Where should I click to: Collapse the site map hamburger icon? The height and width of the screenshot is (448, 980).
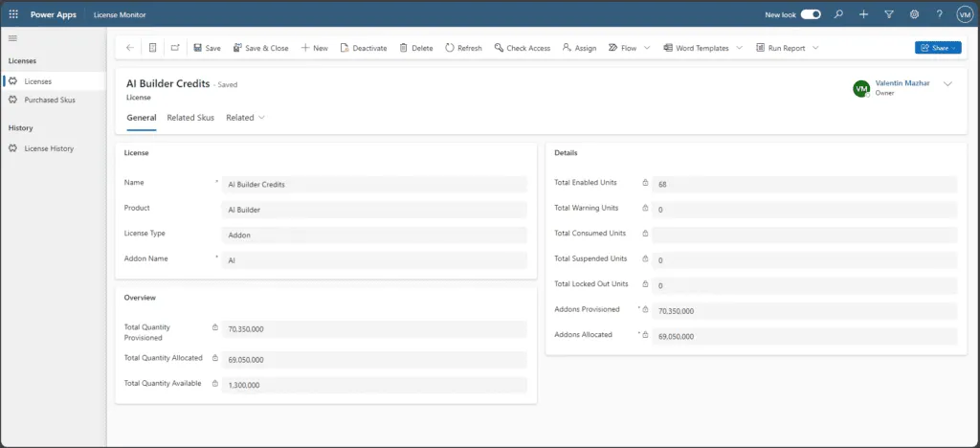click(x=12, y=38)
